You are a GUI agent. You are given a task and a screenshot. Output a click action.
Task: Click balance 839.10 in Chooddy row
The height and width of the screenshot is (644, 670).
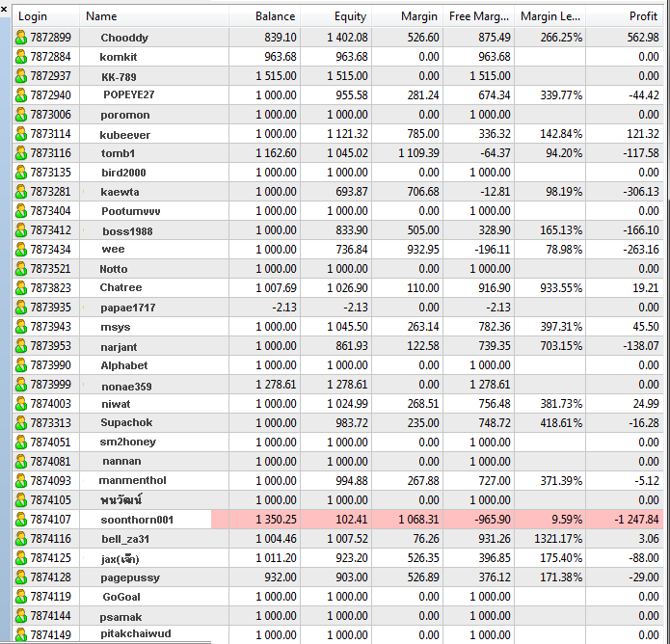coord(281,38)
